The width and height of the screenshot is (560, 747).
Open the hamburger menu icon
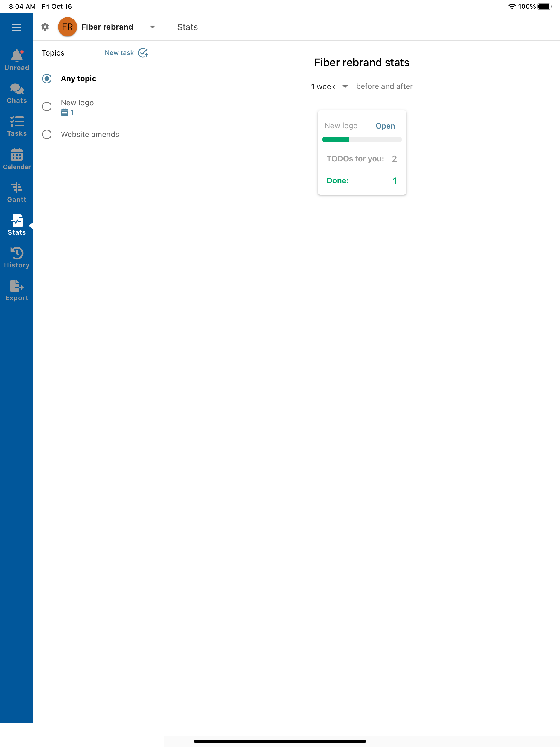tap(16, 27)
